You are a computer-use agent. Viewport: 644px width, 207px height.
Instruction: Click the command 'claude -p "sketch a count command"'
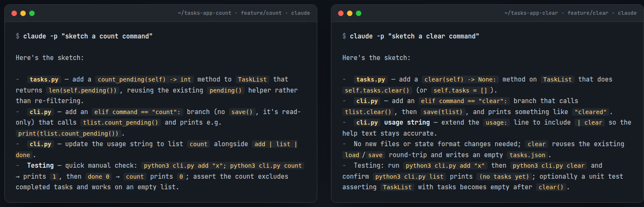(88, 36)
